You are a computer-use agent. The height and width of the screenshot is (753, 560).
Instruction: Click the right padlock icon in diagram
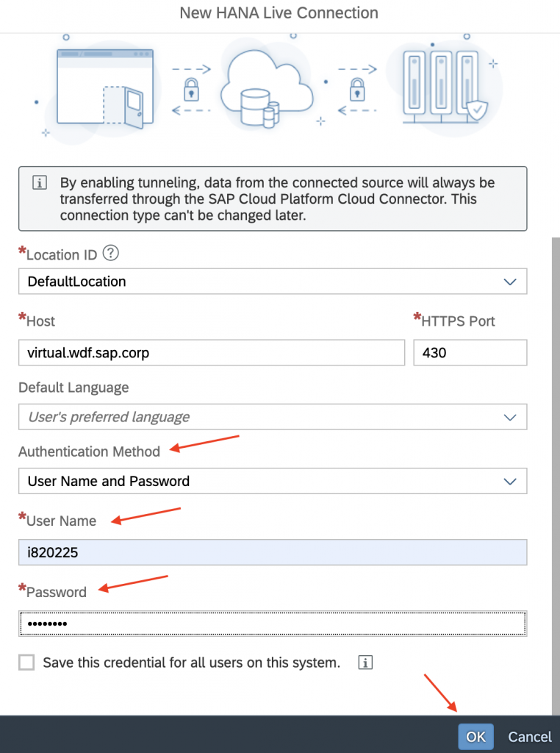pyautogui.click(x=357, y=89)
